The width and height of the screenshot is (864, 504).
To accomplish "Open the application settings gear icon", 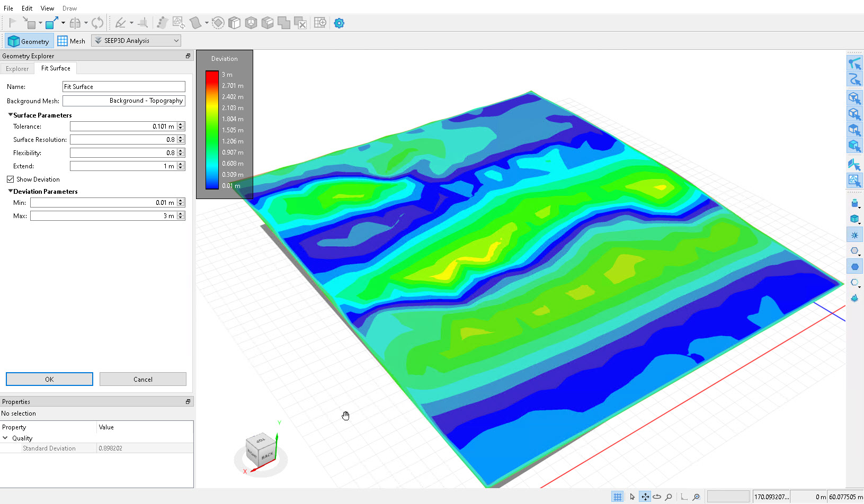I will pyautogui.click(x=339, y=22).
